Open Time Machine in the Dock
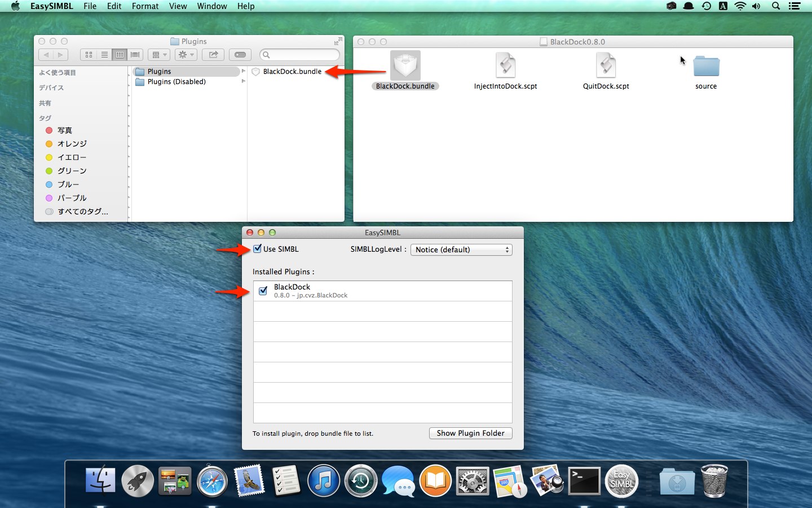 point(360,481)
